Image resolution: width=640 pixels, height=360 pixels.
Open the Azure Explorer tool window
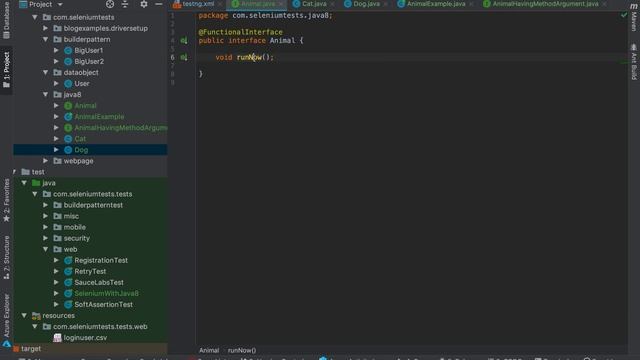(6, 320)
